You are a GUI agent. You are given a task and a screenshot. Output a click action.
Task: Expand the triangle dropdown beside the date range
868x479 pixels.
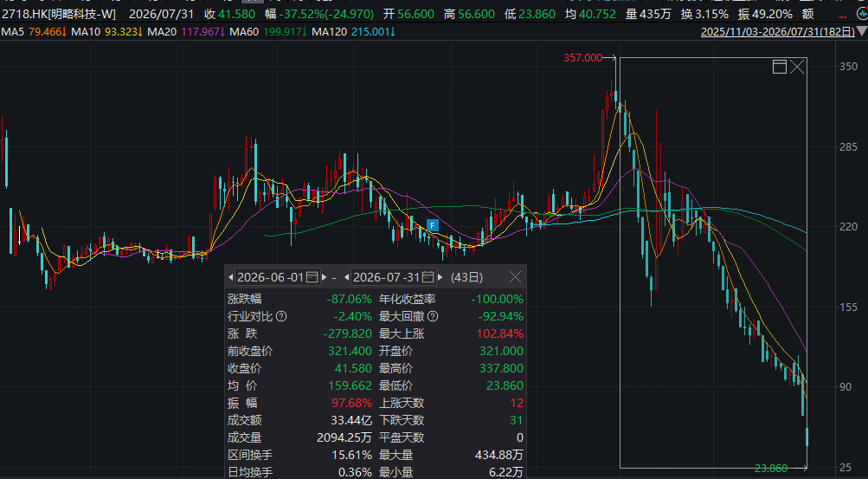tap(862, 31)
